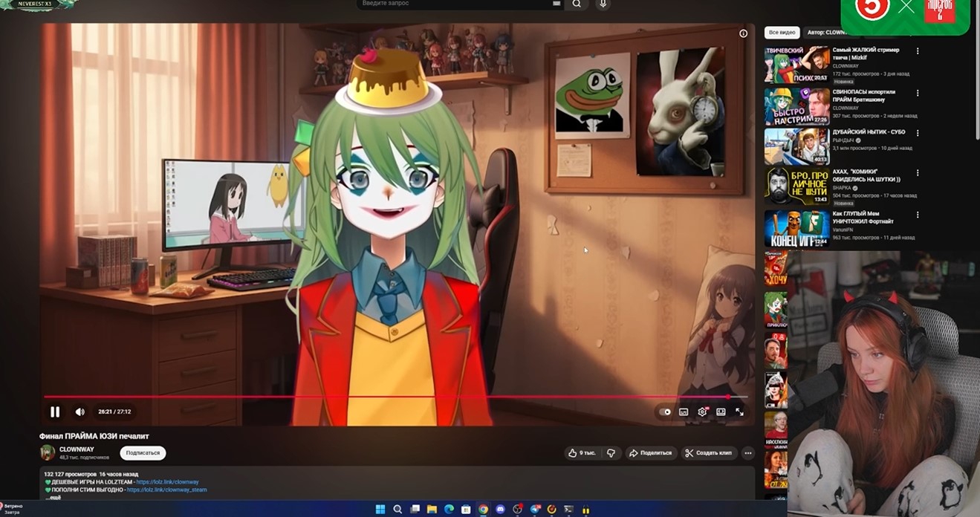
Task: Click the Создать клип button
Action: tap(709, 453)
